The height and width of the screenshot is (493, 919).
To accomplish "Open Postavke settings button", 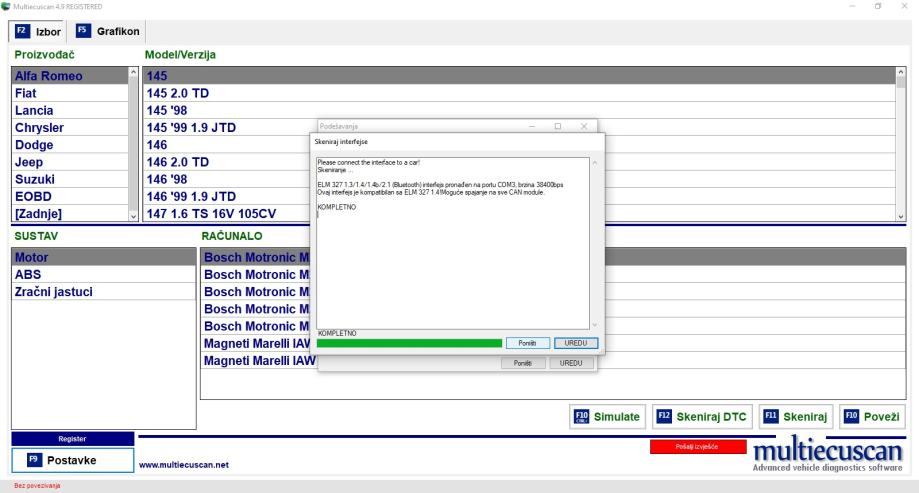I will point(73,460).
